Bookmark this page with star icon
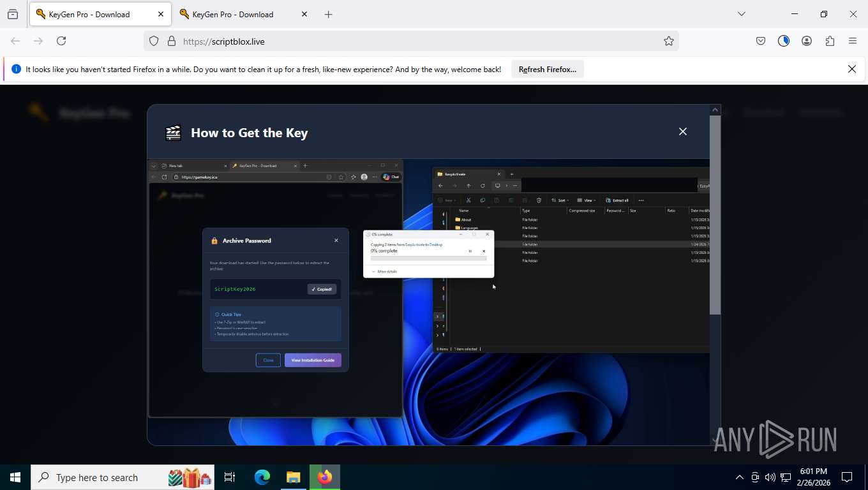This screenshot has height=490, width=868. tap(669, 41)
